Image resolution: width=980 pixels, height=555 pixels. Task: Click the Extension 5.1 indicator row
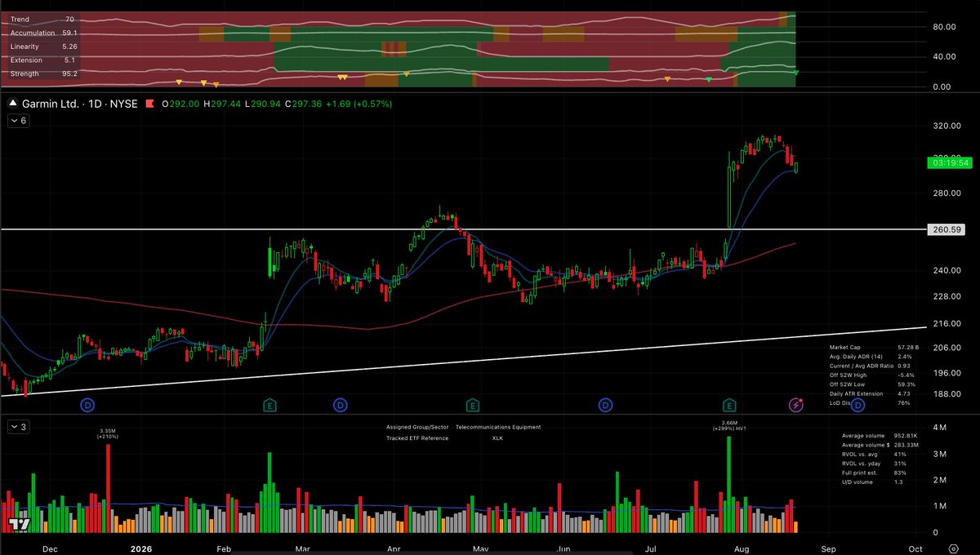(x=44, y=60)
